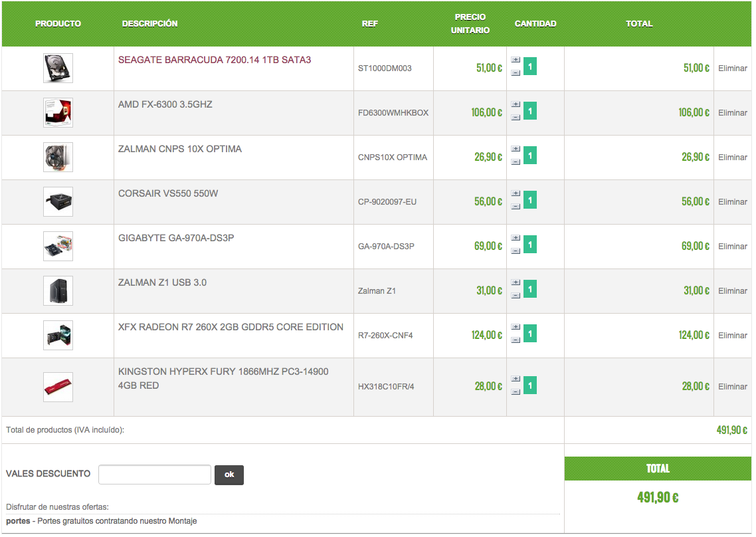Remove AMD FX-6300 with Eliminar link
Screen dimensions: 756x537
tap(732, 112)
